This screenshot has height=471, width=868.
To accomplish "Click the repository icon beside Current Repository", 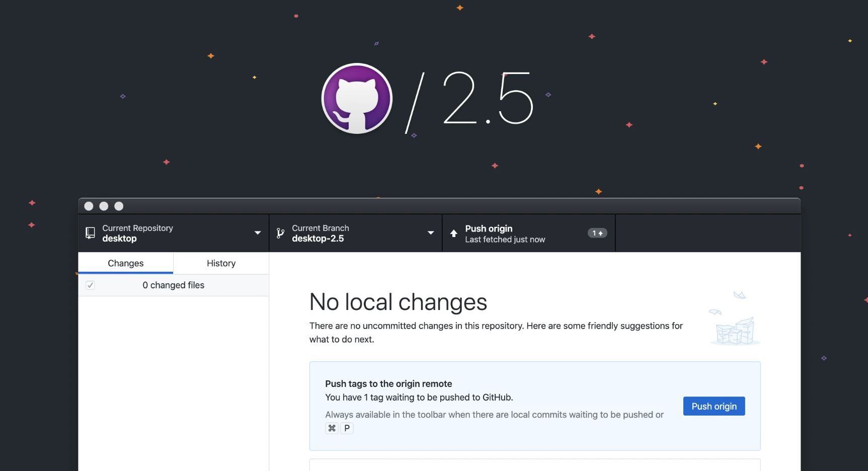I will click(91, 233).
